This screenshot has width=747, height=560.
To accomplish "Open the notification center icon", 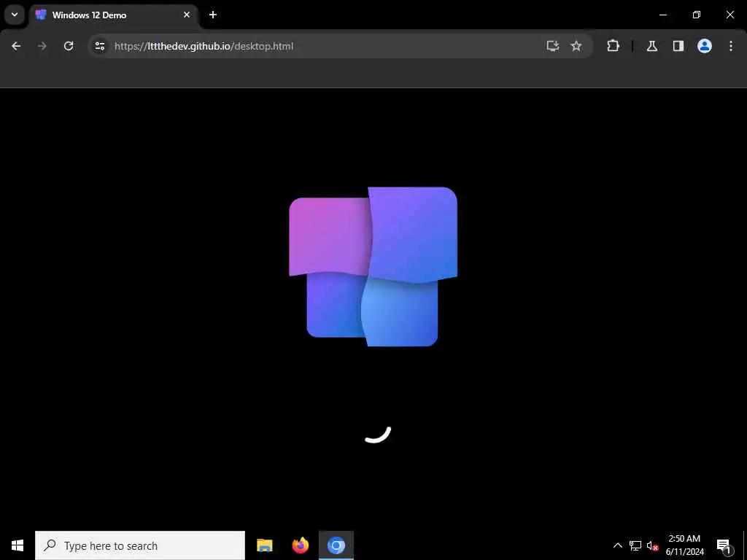I will click(724, 545).
